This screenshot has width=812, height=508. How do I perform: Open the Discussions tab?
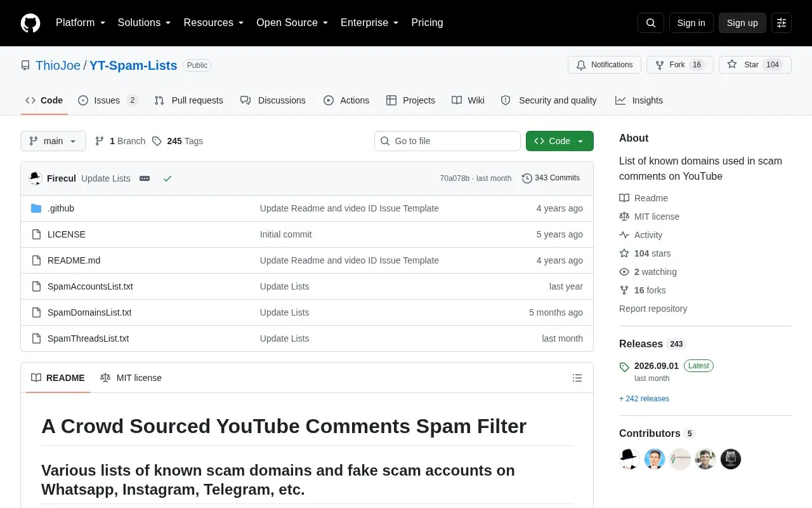click(273, 100)
